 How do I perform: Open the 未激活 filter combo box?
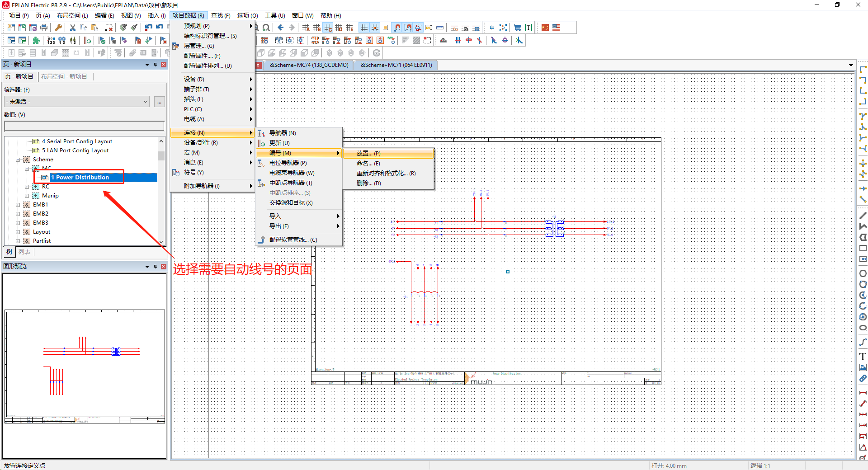click(x=77, y=102)
